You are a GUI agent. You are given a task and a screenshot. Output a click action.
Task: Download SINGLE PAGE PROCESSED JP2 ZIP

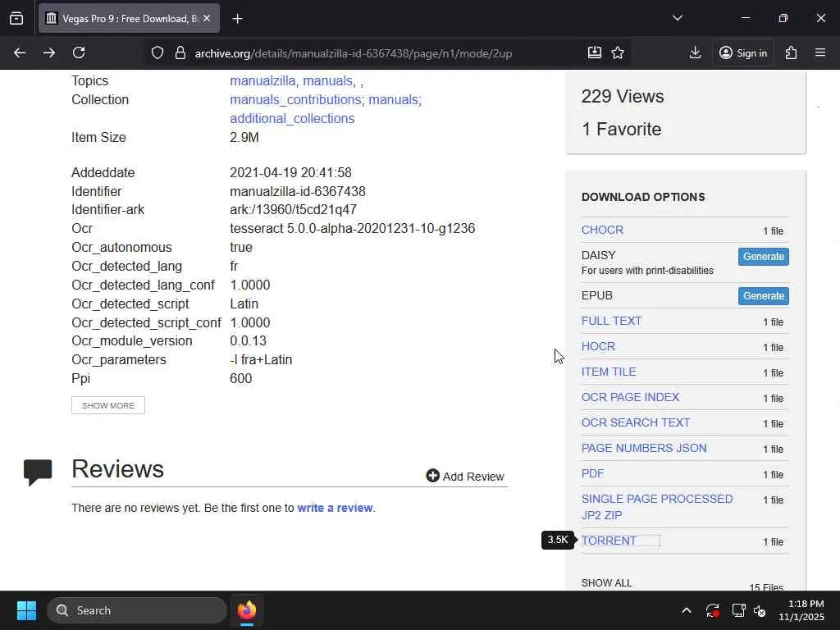click(657, 507)
